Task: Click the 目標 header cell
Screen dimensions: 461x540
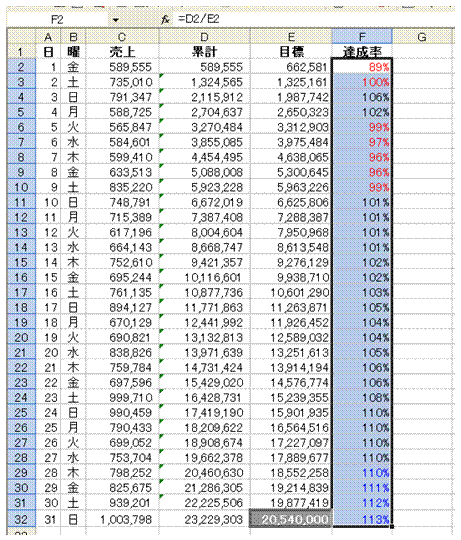Action: (x=291, y=52)
